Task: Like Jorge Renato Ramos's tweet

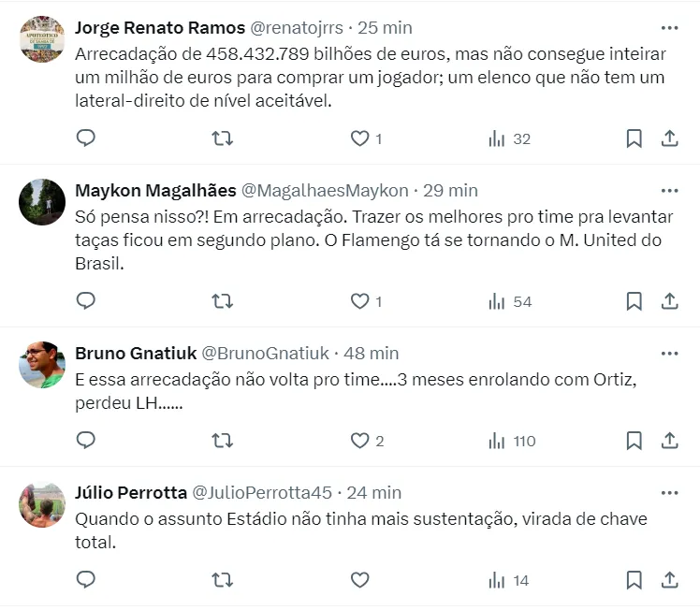Action: [x=360, y=138]
